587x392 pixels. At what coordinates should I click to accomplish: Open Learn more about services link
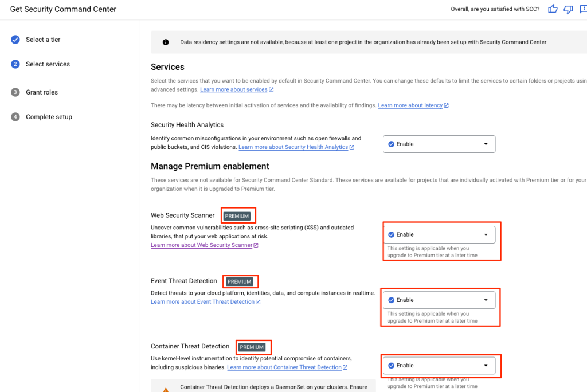coord(234,89)
